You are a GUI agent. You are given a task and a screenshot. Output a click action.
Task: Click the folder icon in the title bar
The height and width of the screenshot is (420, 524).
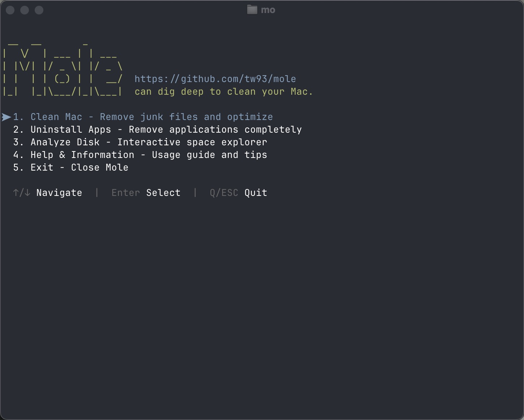pos(252,10)
